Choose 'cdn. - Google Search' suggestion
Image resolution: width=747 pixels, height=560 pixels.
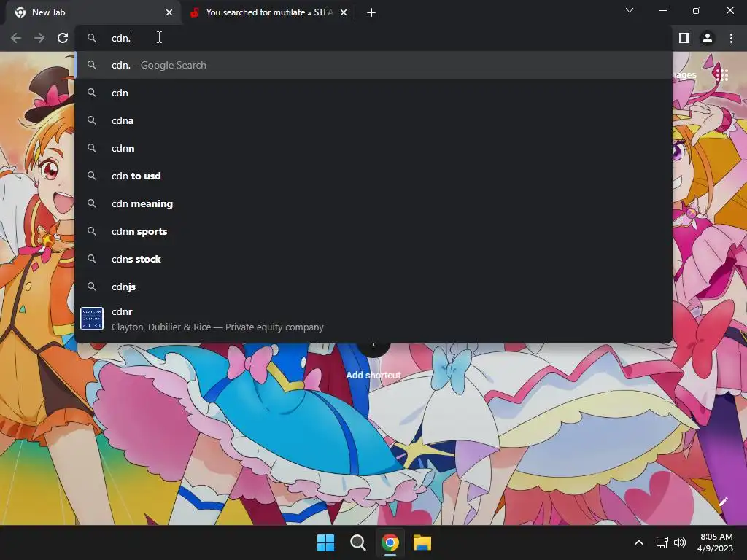pyautogui.click(x=373, y=65)
